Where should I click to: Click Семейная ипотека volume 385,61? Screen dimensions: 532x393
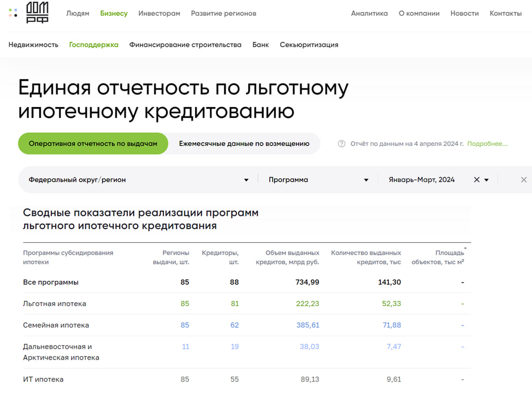[x=308, y=325]
